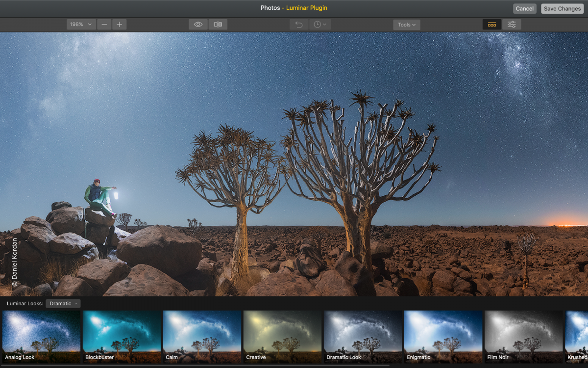Toggle the eye preview icon
This screenshot has width=588, height=368.
198,25
